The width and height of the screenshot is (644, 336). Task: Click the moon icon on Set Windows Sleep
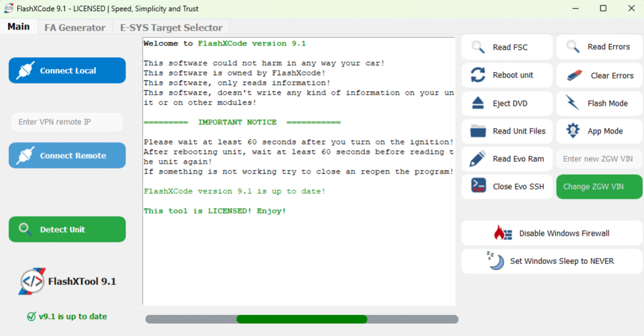click(496, 261)
